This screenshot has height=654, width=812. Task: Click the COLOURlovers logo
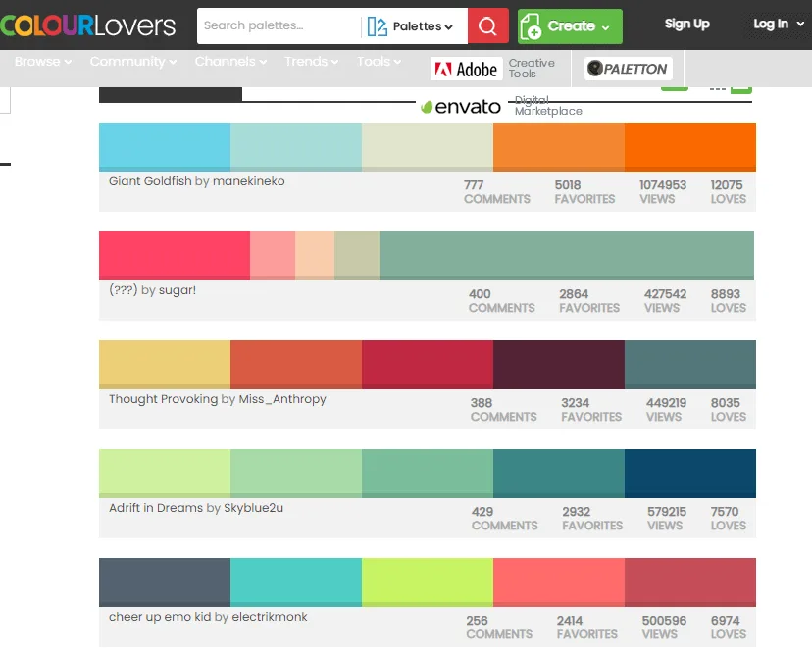click(88, 25)
